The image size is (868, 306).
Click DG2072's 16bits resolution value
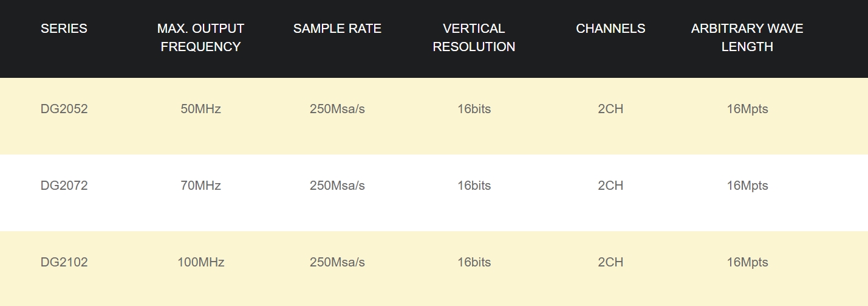point(474,186)
